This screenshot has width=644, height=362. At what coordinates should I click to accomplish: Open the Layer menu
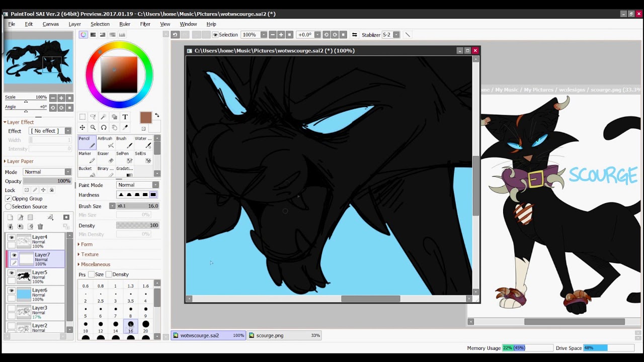tap(74, 24)
